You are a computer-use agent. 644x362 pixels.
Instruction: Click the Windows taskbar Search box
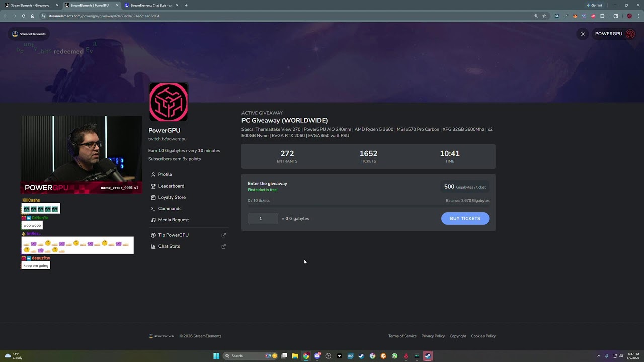[x=250, y=356]
